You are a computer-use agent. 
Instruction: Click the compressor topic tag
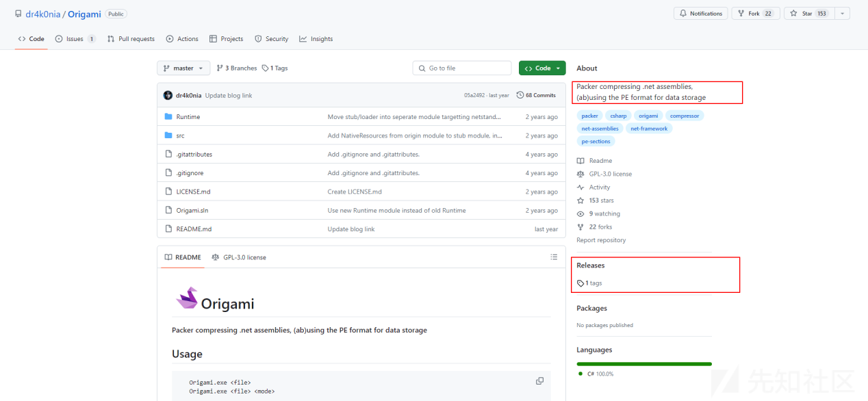(685, 116)
